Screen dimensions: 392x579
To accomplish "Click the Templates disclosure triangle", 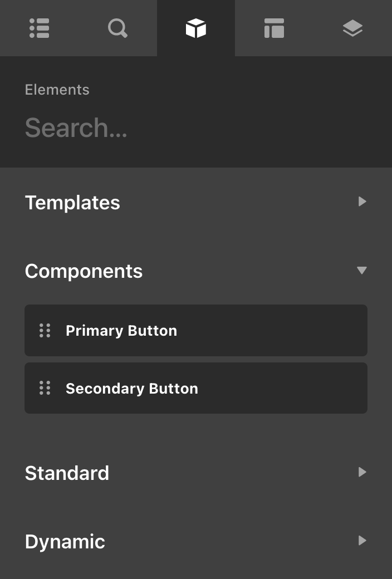I will (x=362, y=202).
